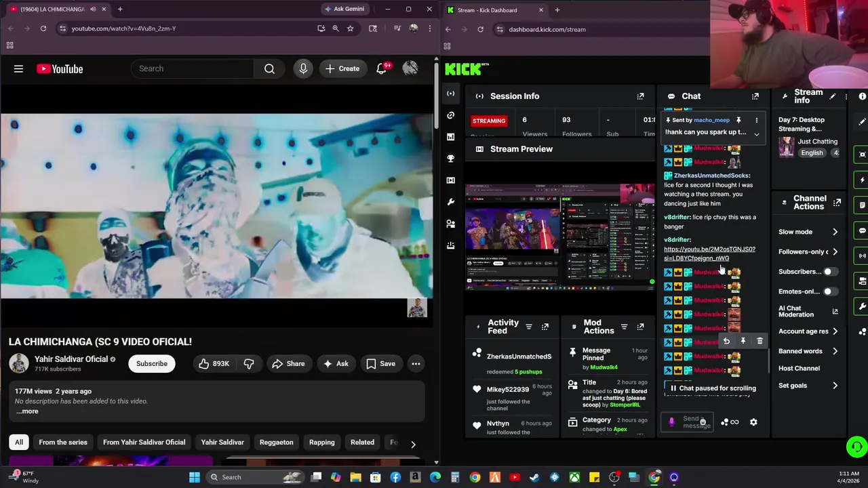Filter the Mod Actions list

624,327
